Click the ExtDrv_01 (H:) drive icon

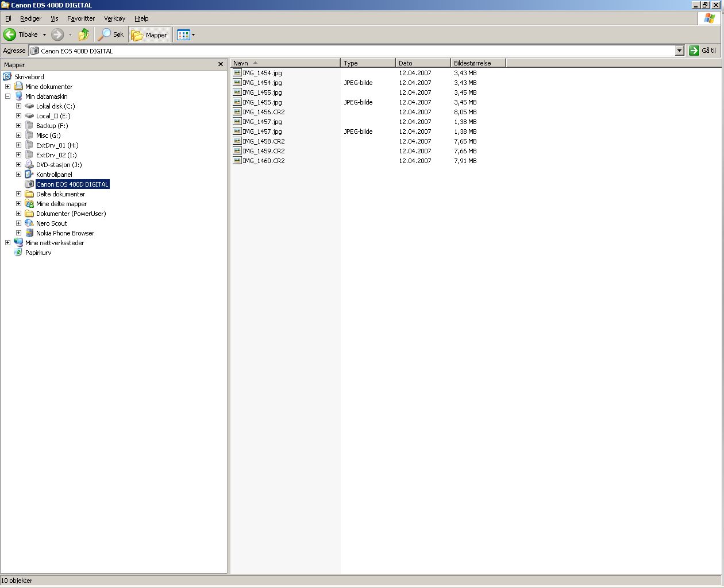pyautogui.click(x=29, y=145)
